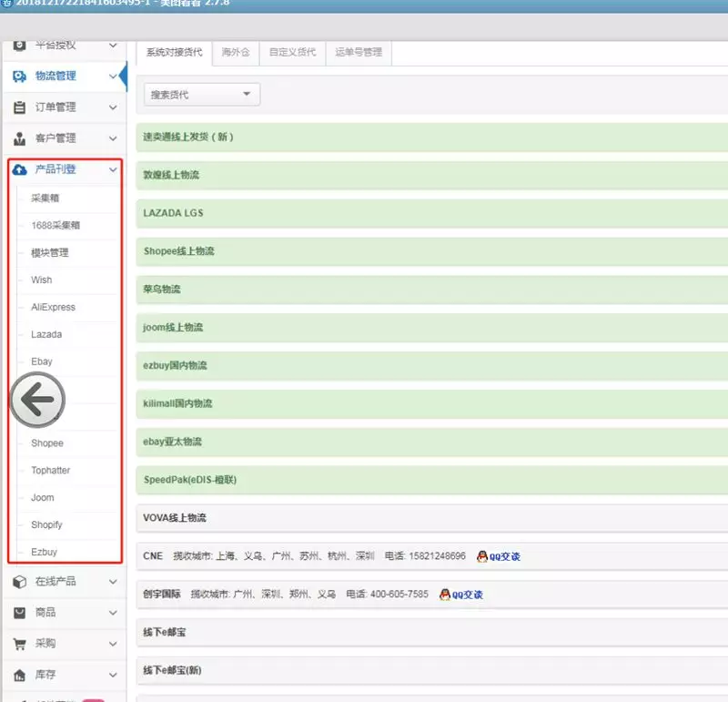
Task: Expand the 客户管理 menu chevron
Action: point(113,138)
